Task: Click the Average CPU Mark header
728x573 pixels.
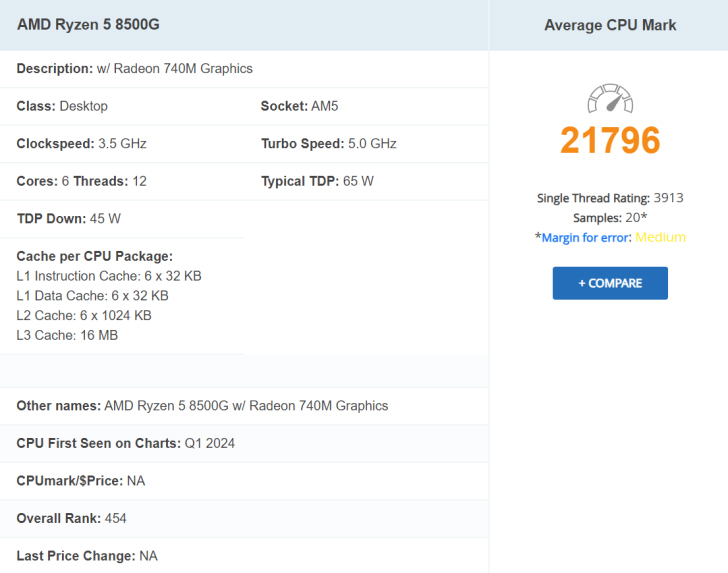Action: point(610,25)
